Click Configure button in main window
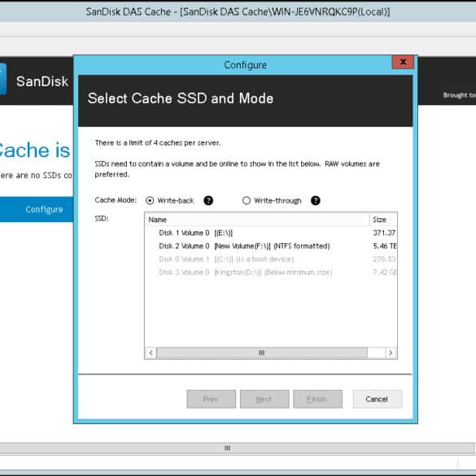Image resolution: width=476 pixels, height=476 pixels. coord(37,209)
